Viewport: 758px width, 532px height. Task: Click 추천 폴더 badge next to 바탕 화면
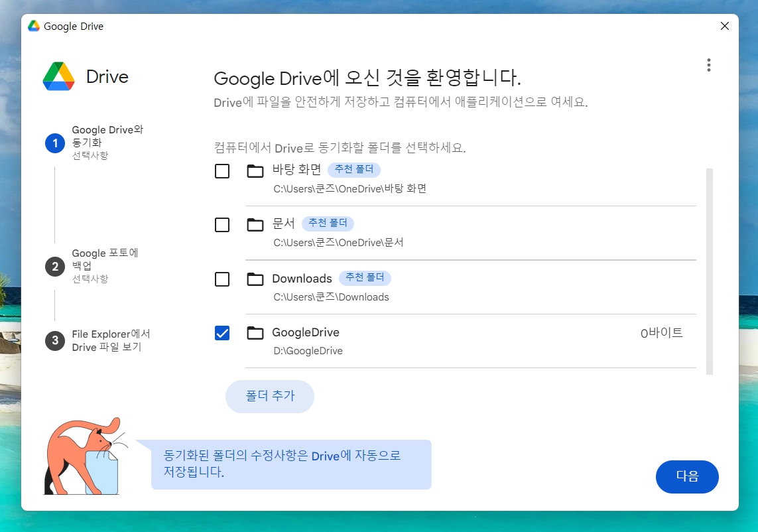click(x=354, y=169)
